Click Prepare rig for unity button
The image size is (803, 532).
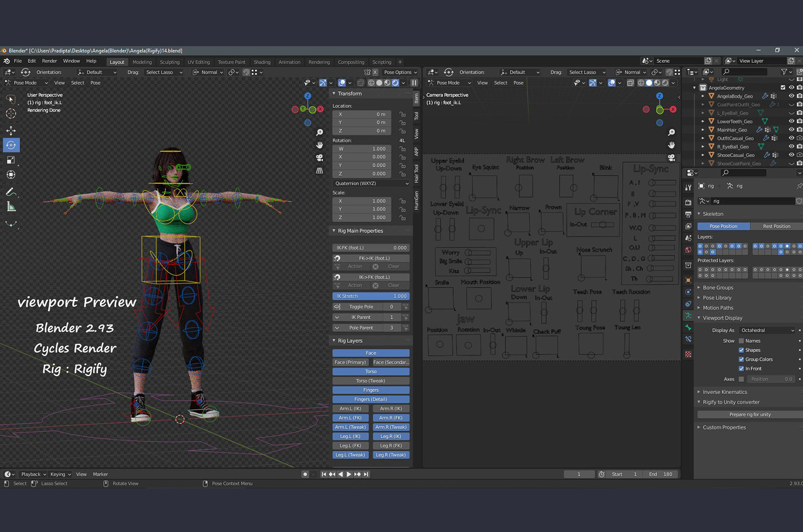point(750,415)
